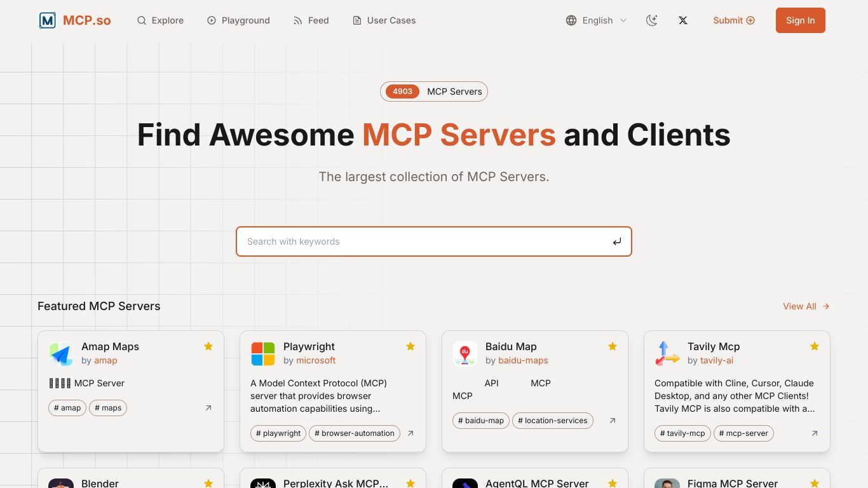Open the User Cases page
868x488 pixels.
pyautogui.click(x=384, y=20)
